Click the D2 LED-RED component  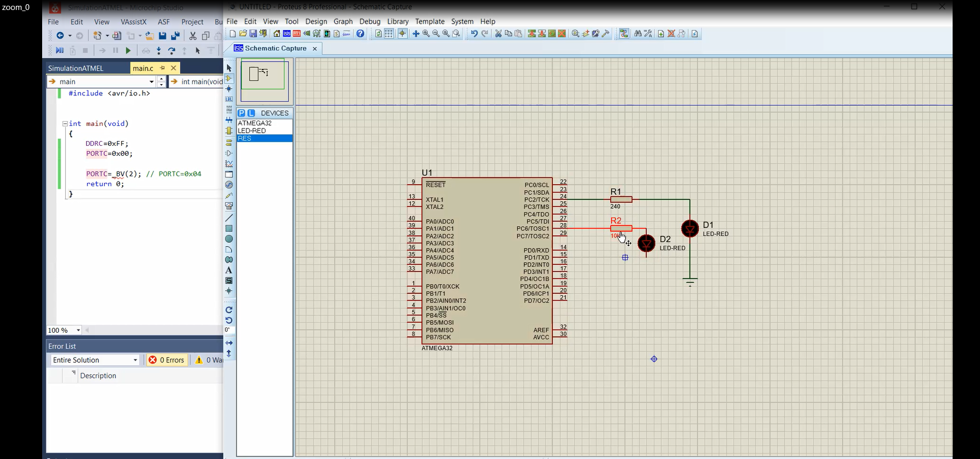[x=646, y=243]
